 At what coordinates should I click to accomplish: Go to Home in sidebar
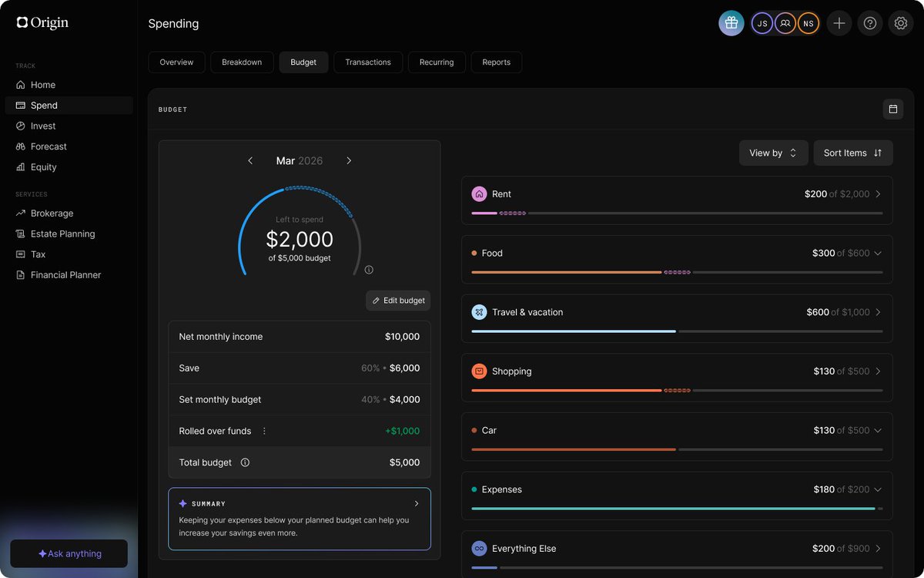(69, 85)
